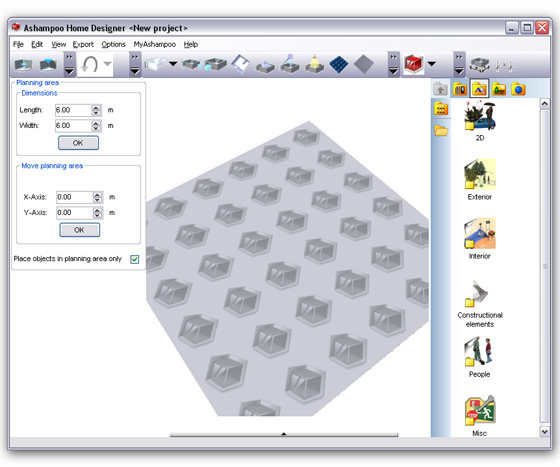Increase the Length value with spinner
The height and width of the screenshot is (467, 560).
click(96, 107)
